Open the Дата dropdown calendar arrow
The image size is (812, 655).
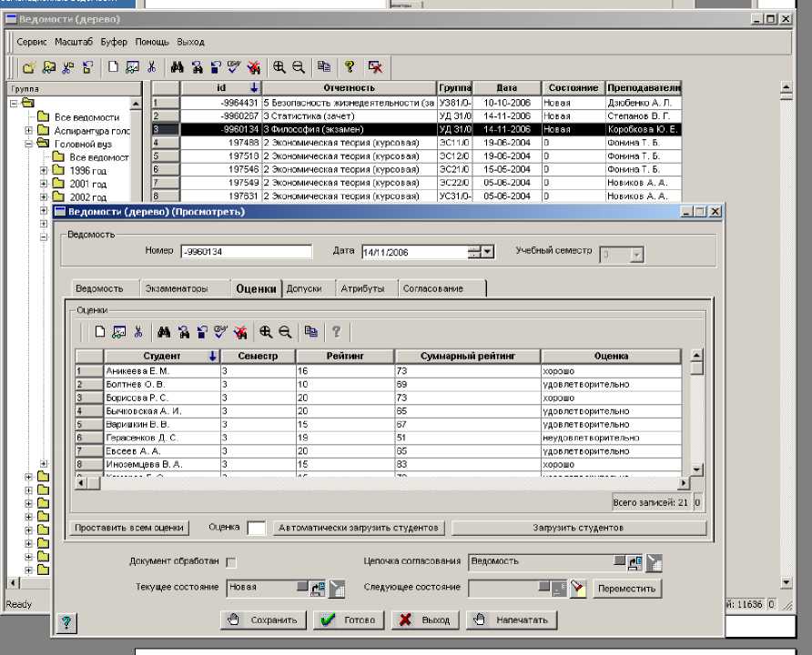(488, 252)
